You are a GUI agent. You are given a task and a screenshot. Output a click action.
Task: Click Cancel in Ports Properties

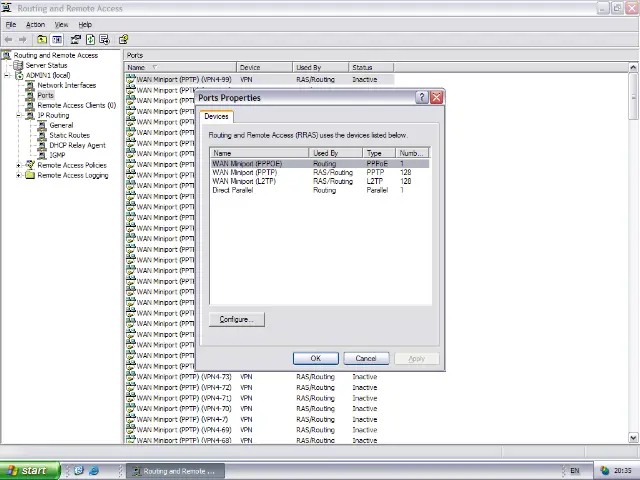[366, 358]
